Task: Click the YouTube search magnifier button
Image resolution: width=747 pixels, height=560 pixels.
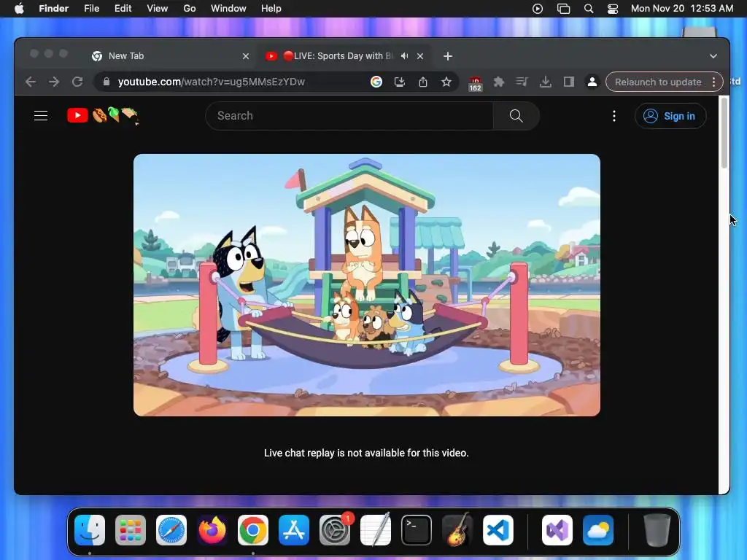Action: click(516, 116)
